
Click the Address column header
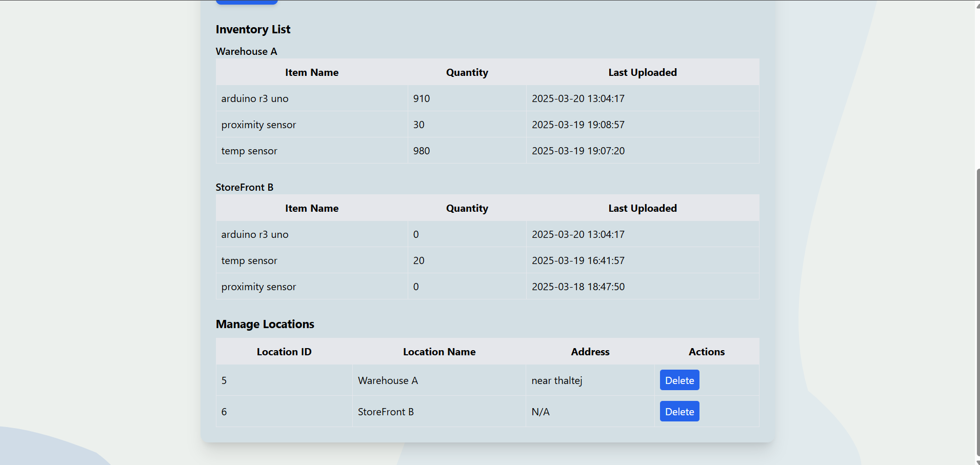tap(590, 352)
